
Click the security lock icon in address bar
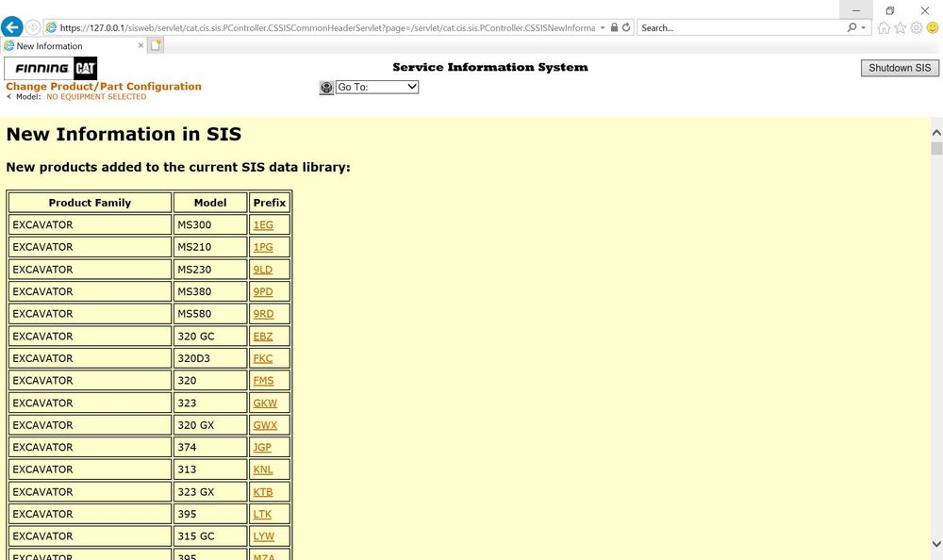[x=614, y=27]
